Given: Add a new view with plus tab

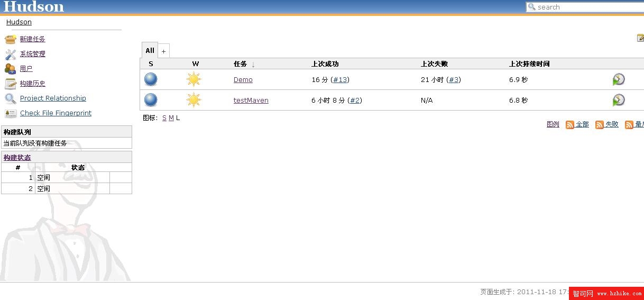Looking at the screenshot, I should [163, 51].
